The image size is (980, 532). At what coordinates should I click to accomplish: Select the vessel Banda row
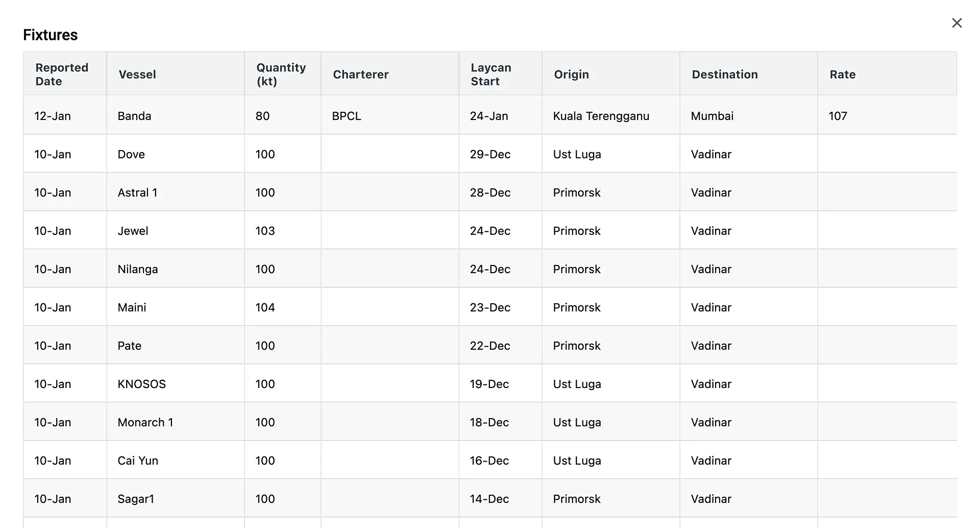point(134,115)
